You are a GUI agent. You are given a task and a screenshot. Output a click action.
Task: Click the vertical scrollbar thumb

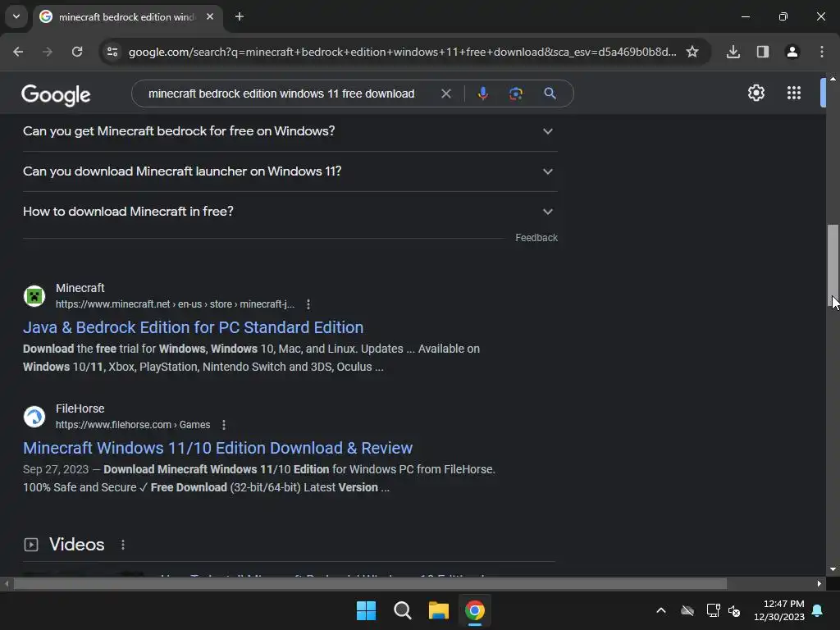833,265
